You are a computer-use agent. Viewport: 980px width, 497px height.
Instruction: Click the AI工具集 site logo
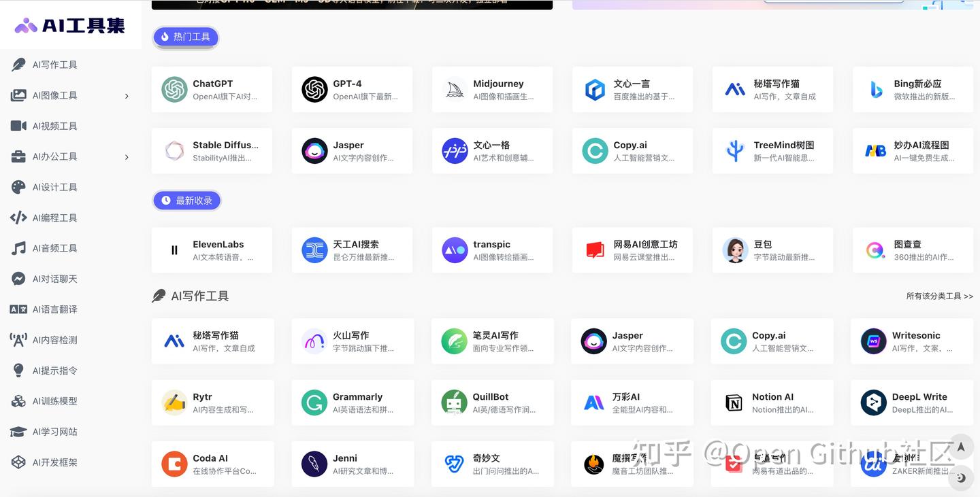70,25
